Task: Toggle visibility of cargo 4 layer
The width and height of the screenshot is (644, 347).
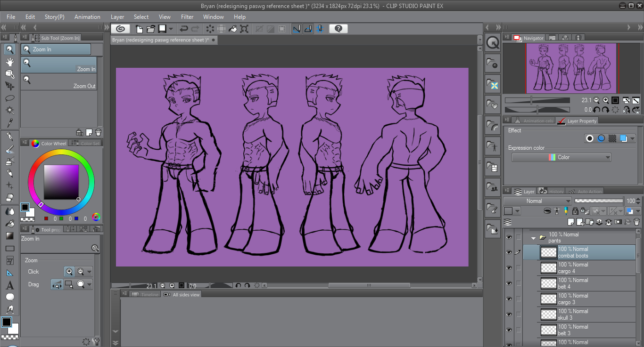Action: [508, 268]
